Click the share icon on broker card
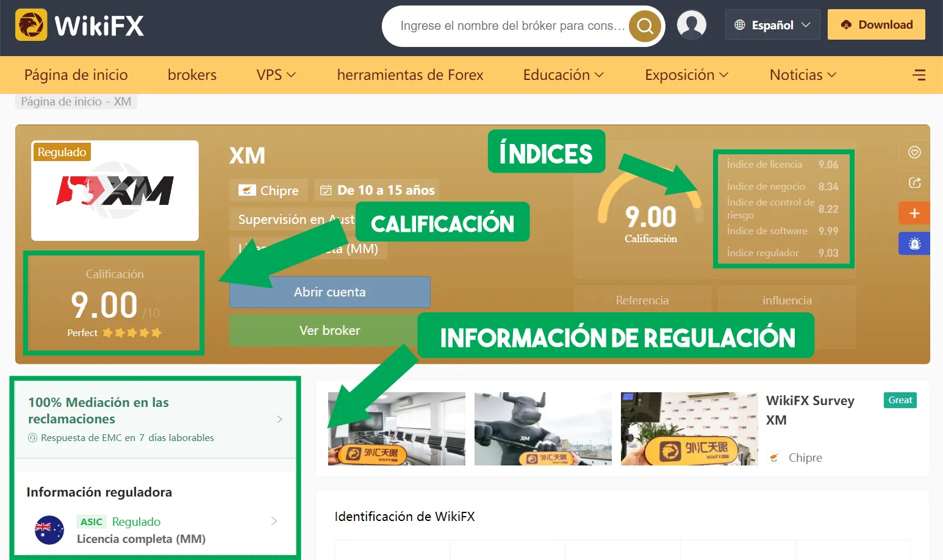 (914, 182)
